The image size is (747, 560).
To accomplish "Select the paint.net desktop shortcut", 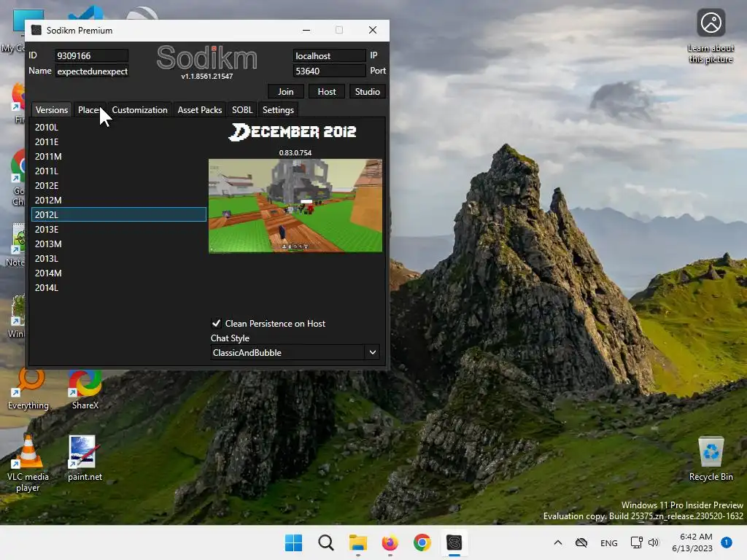I will tap(85, 459).
